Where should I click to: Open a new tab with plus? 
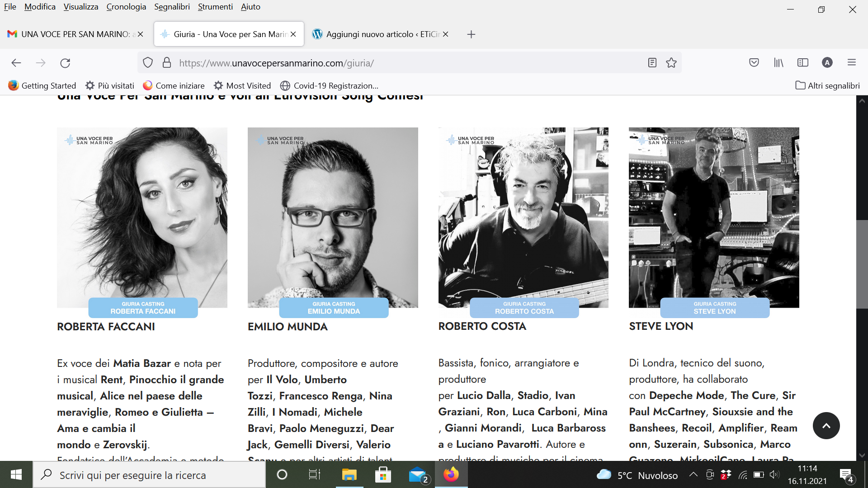[471, 34]
